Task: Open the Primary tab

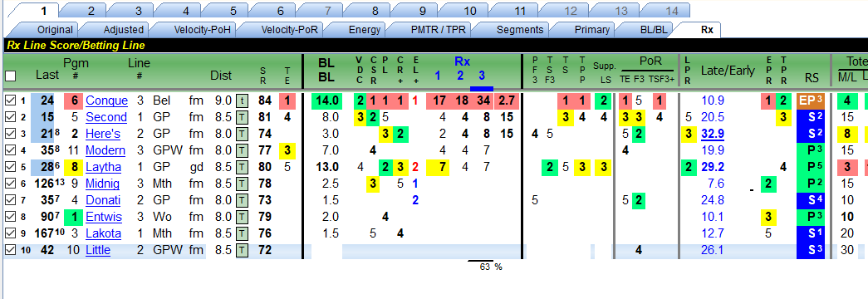Action: coord(591,30)
